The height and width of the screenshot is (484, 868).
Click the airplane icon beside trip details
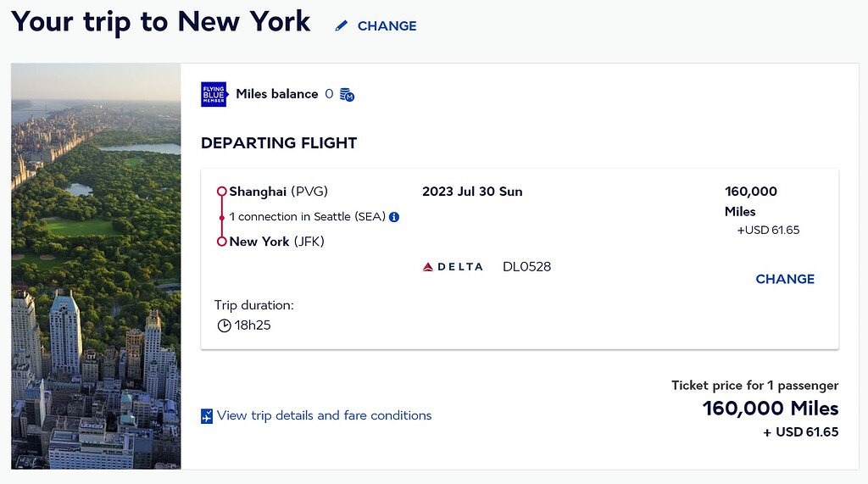[207, 416]
